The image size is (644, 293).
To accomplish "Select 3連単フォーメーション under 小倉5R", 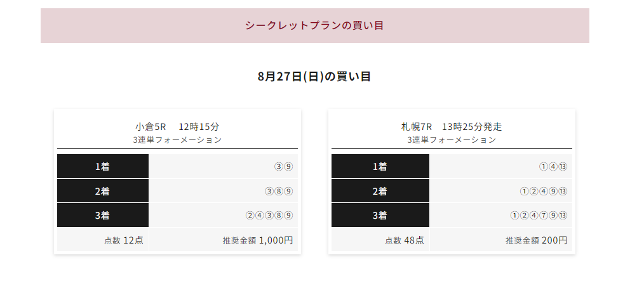I will click(177, 140).
